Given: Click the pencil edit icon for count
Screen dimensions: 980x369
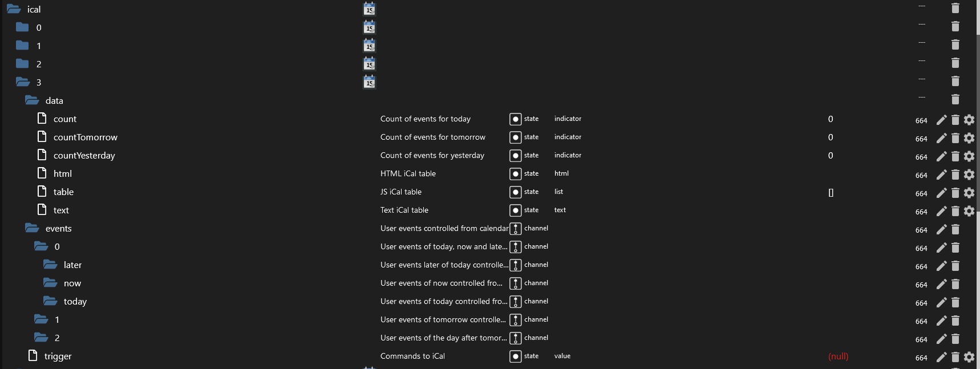Looking at the screenshot, I should [x=941, y=120].
